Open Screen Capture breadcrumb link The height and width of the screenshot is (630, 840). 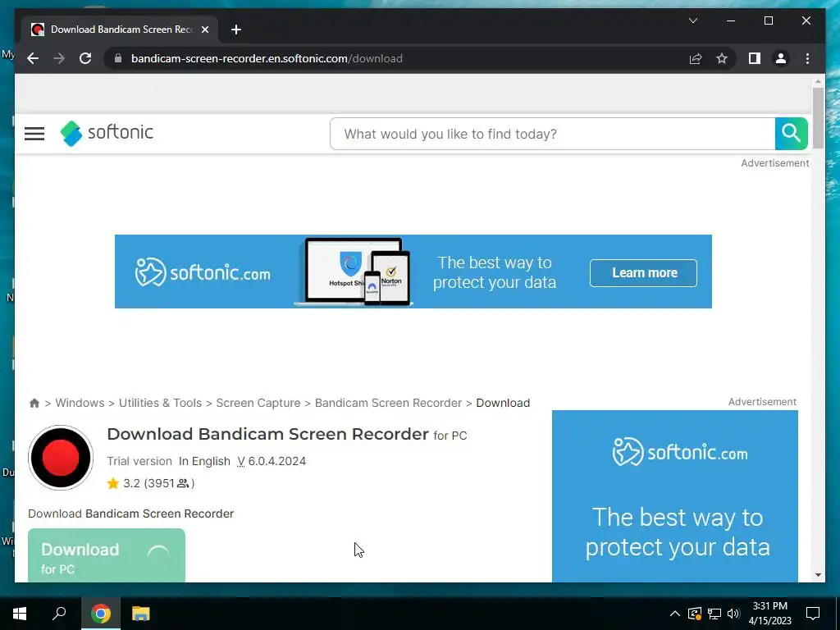[258, 403]
